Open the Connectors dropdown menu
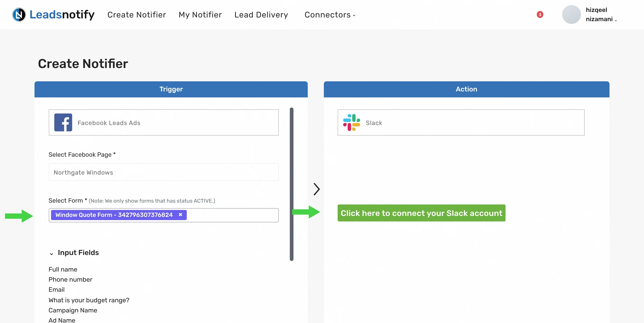Viewport: 644px width, 323px height. (330, 15)
